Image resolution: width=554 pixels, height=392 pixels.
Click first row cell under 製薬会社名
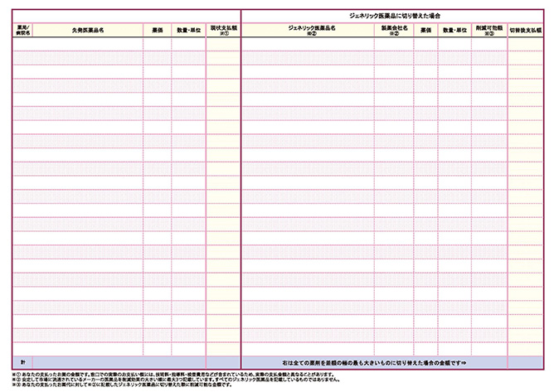[394, 45]
